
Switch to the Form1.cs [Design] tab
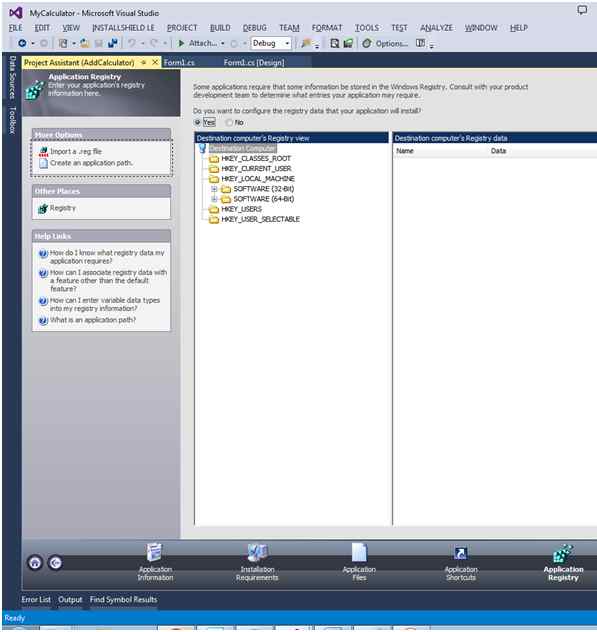pyautogui.click(x=254, y=62)
